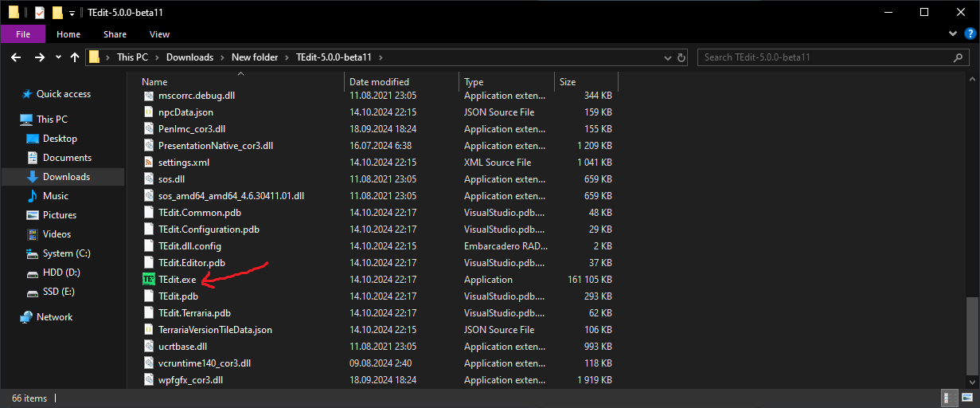Click the npcData.json file icon

pos(148,112)
